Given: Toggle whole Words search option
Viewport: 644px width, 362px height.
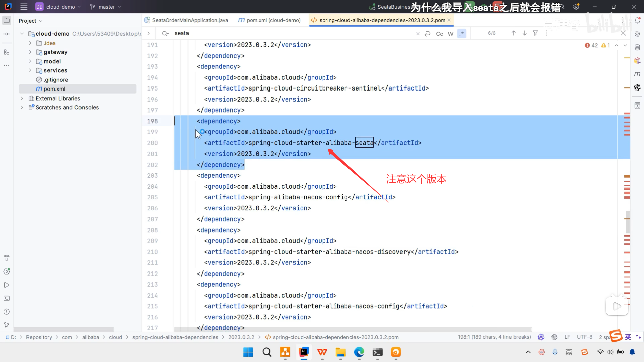Looking at the screenshot, I should click(x=450, y=33).
